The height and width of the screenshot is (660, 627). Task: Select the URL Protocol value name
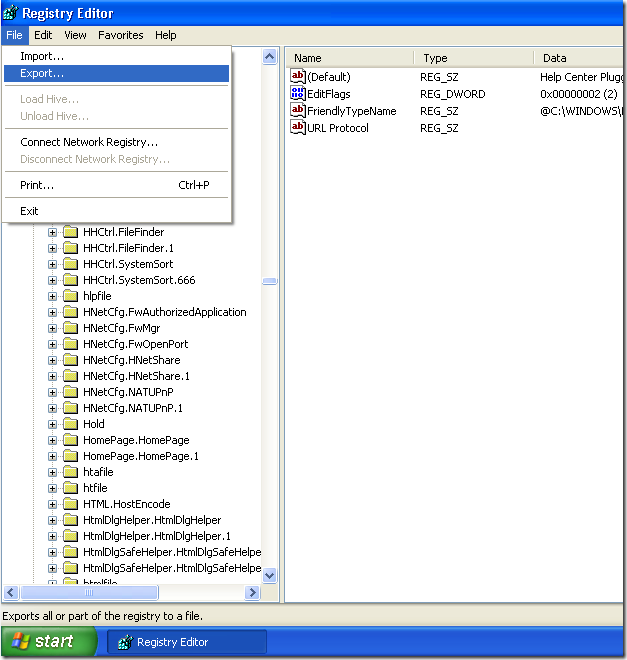coord(338,128)
